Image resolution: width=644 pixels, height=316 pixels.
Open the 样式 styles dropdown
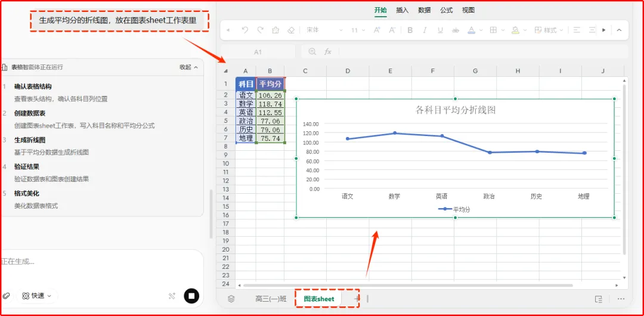point(549,30)
